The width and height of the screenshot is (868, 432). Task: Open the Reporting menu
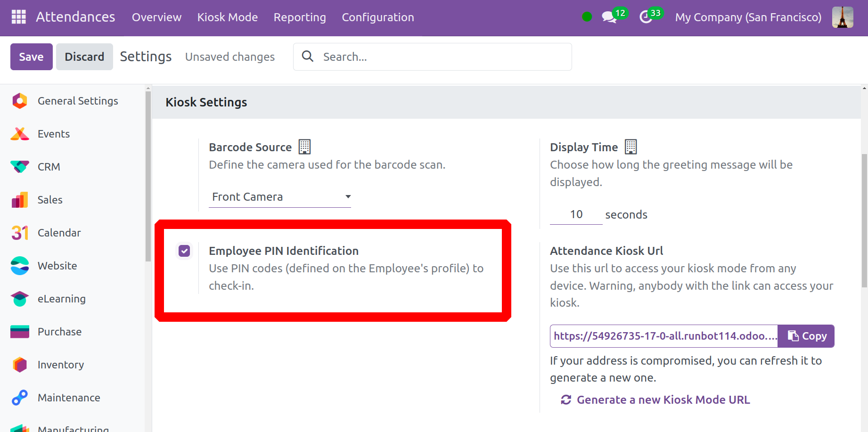click(300, 17)
